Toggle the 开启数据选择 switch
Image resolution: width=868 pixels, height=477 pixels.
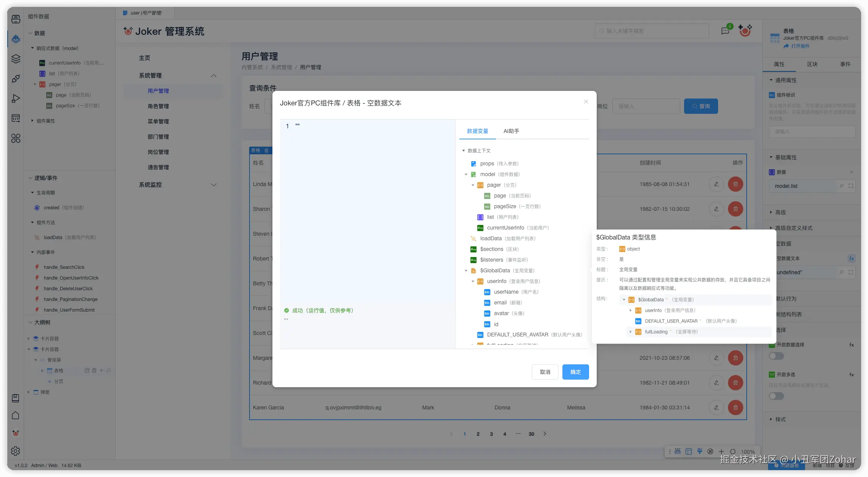point(776,356)
